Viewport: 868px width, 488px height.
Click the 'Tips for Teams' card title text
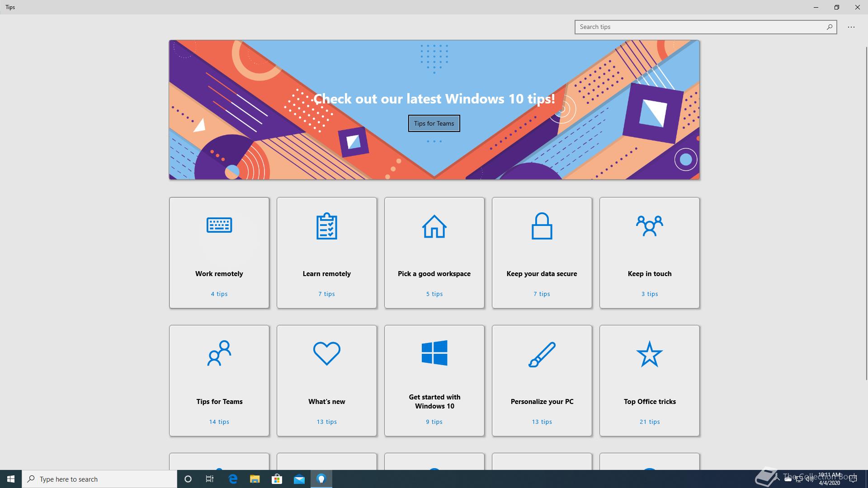point(219,402)
